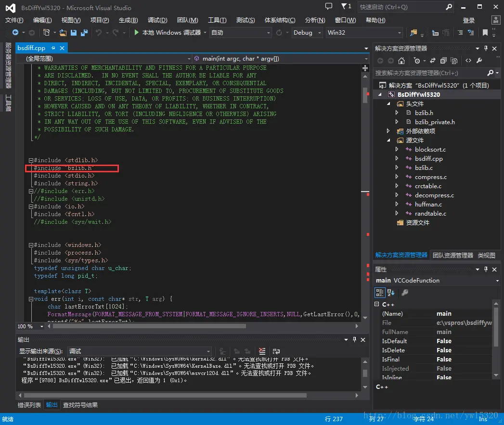Open the 调试(D) menu
504x425 pixels.
click(157, 20)
